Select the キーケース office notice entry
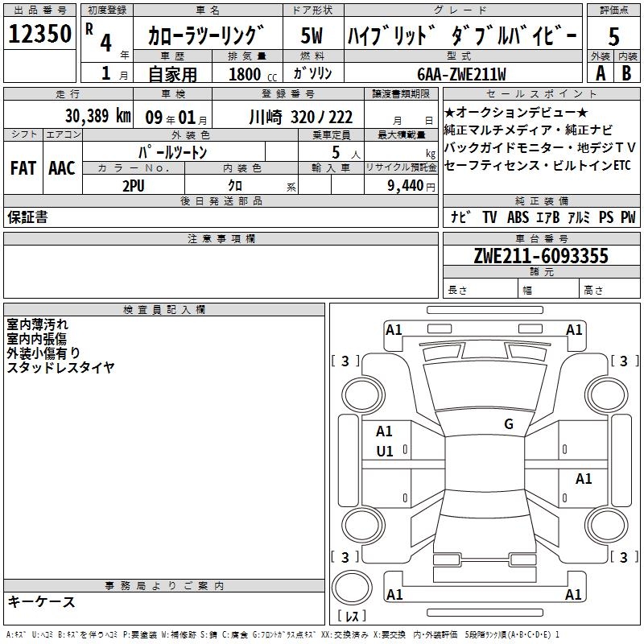This screenshot has width=644, height=644. [42, 601]
